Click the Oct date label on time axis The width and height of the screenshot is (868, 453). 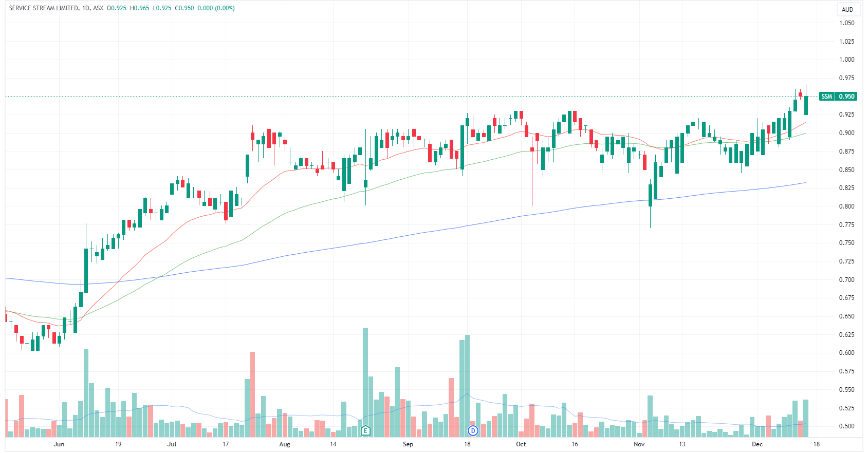click(521, 444)
